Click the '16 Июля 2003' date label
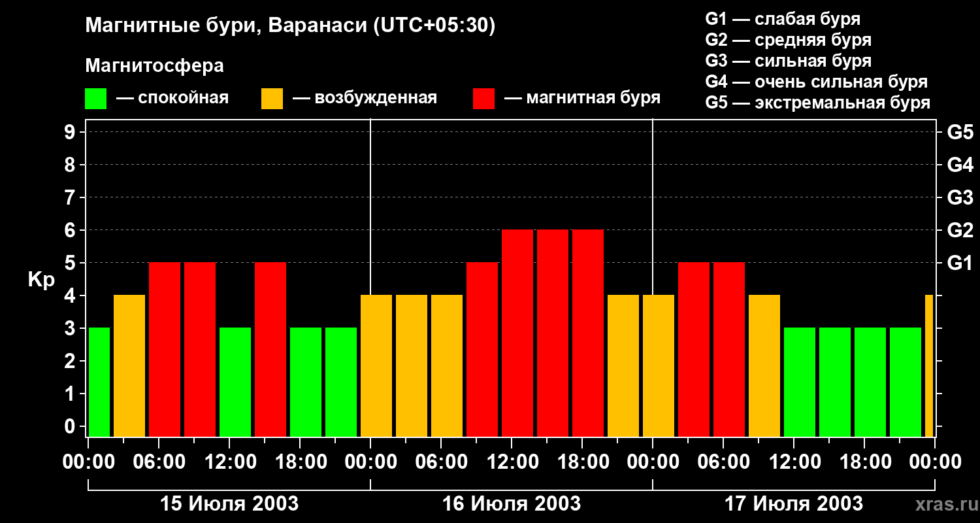 [x=512, y=504]
